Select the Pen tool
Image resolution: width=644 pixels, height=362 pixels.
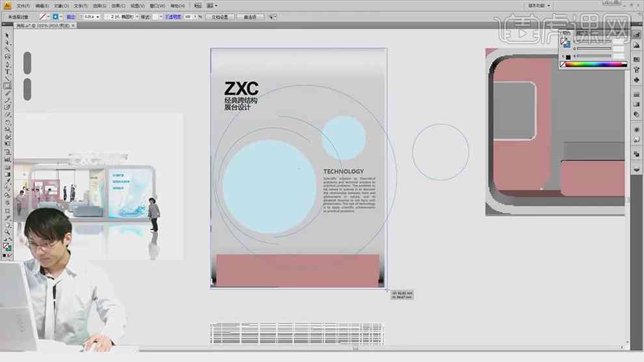pos(7,64)
